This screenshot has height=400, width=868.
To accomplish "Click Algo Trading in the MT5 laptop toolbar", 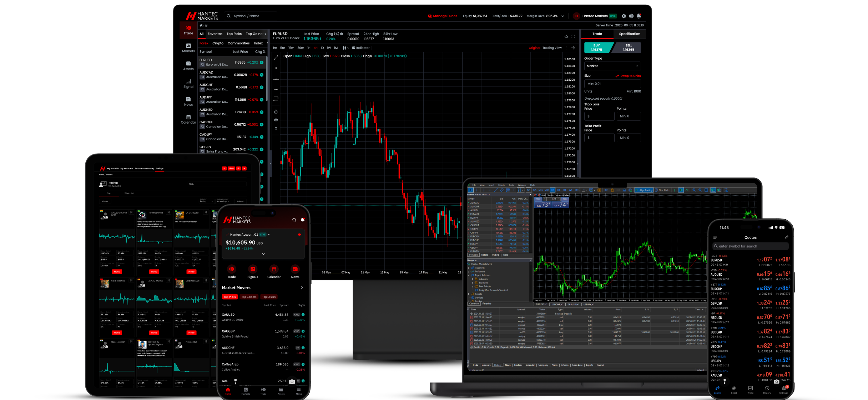I will (644, 190).
